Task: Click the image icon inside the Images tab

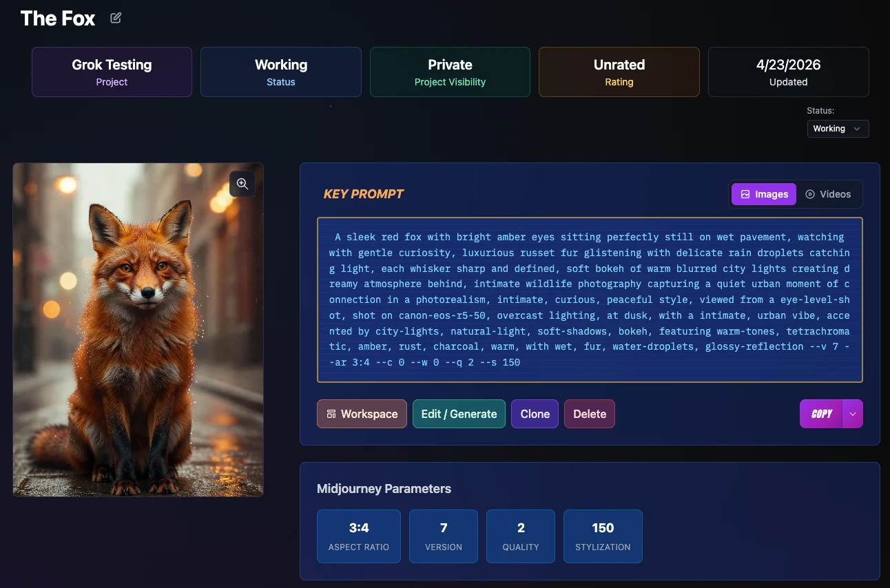Action: (745, 194)
